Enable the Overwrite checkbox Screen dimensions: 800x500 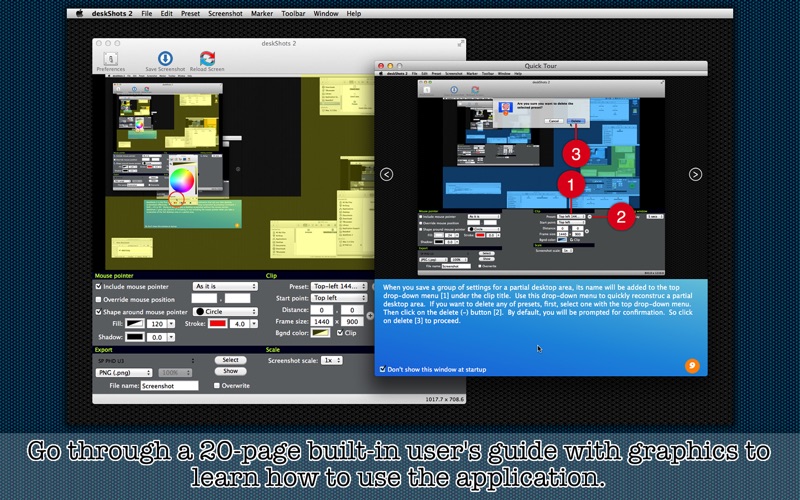pos(217,386)
